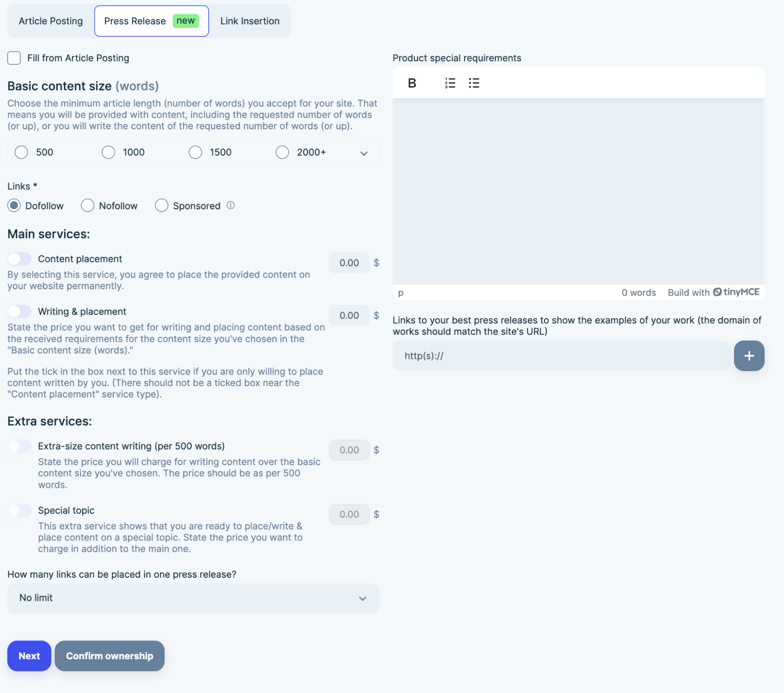Click the Confirm ownership button

109,656
